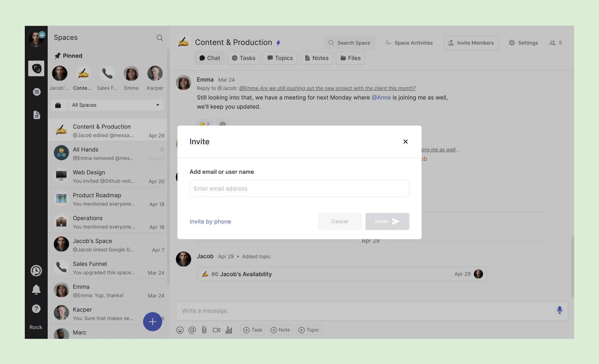Open Space Activities

(x=409, y=43)
